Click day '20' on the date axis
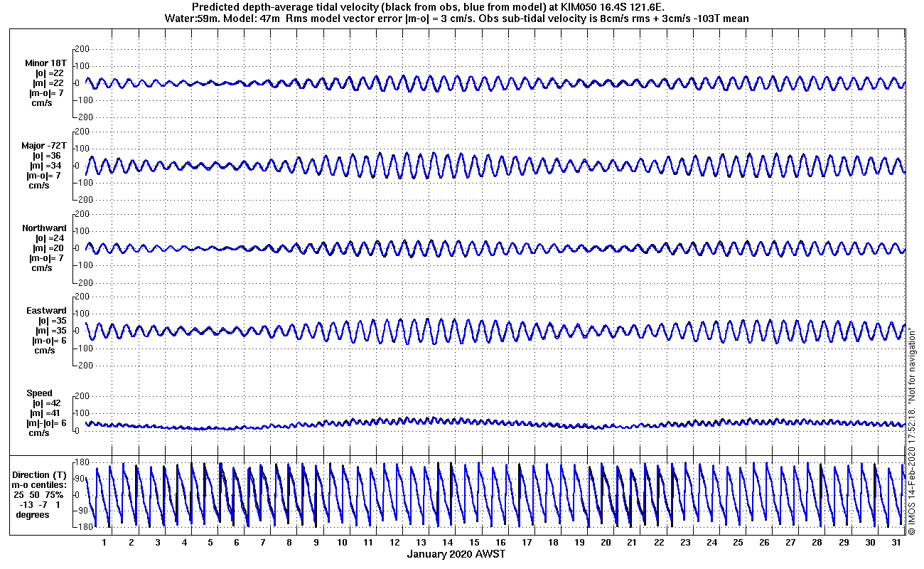 pyautogui.click(x=606, y=543)
